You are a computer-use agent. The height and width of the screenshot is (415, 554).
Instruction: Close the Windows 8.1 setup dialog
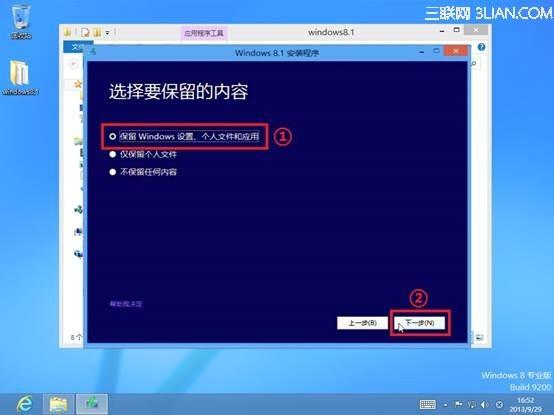click(455, 51)
